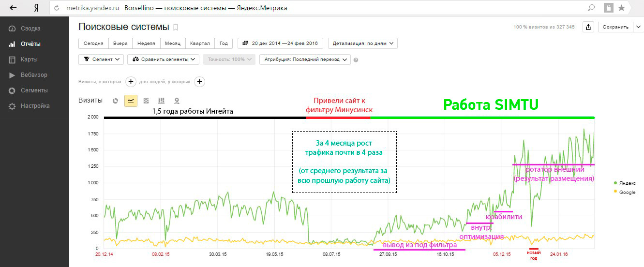
Task: Open the date range picker 20 дек 2014 — 24 фев 2016
Action: (280, 43)
